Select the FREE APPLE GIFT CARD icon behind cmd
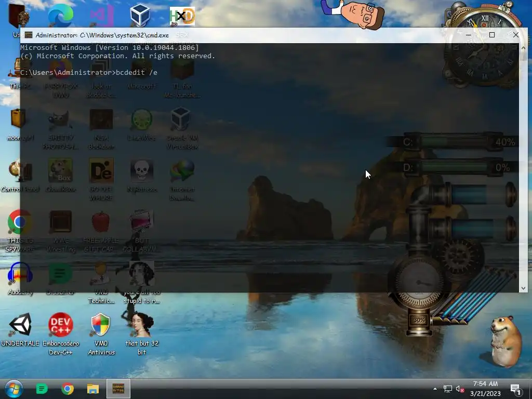 [101, 231]
